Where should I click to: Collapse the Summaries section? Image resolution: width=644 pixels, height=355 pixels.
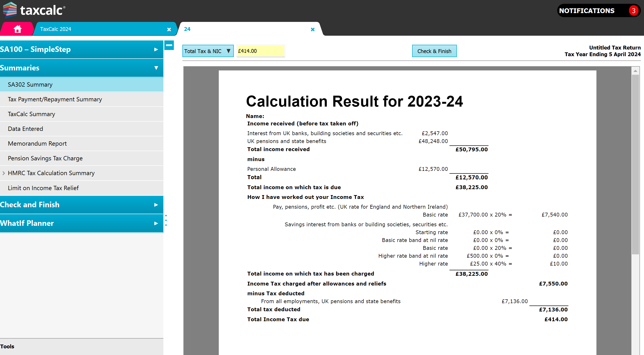[156, 68]
